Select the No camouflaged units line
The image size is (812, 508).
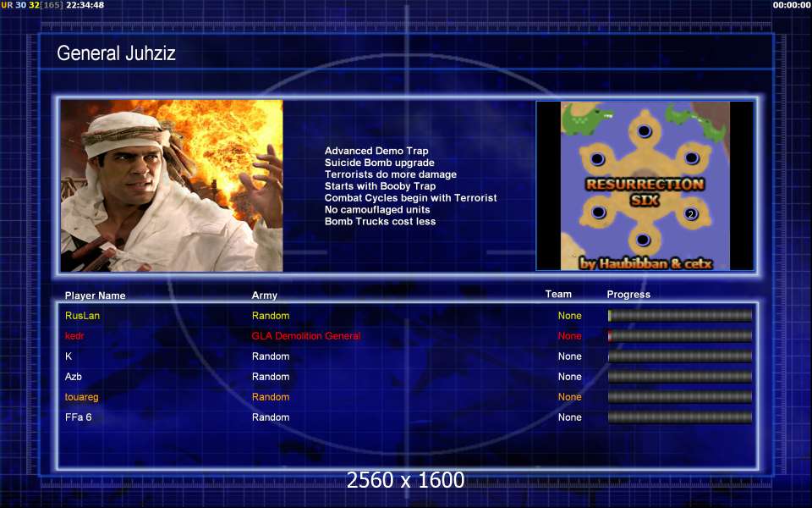coord(377,210)
